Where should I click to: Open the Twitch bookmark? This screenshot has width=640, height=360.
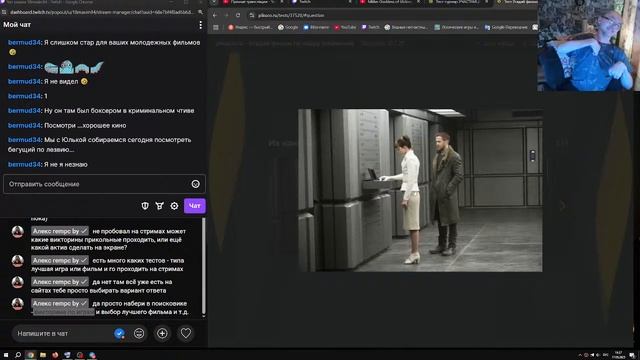[370, 27]
